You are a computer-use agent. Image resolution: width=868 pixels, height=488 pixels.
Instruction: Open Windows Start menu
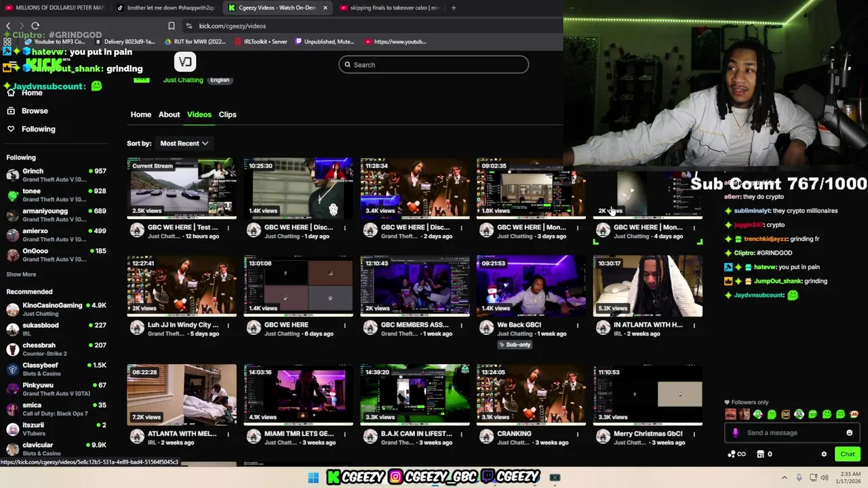[x=313, y=478]
